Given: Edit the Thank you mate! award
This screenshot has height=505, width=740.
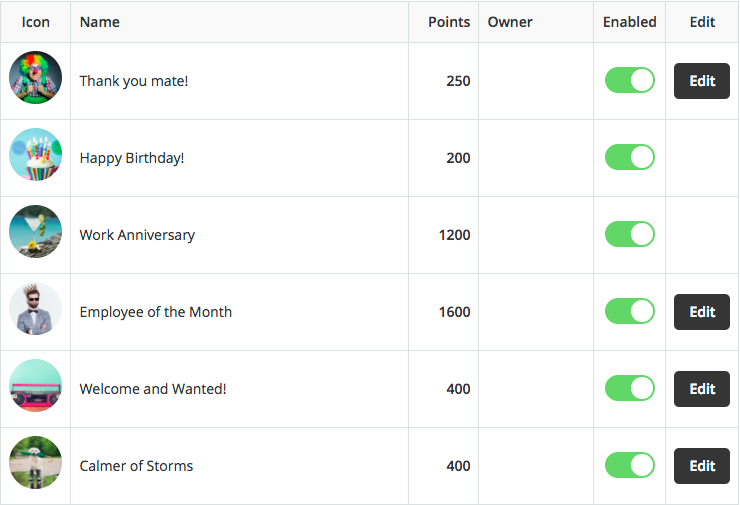Looking at the screenshot, I should click(702, 81).
